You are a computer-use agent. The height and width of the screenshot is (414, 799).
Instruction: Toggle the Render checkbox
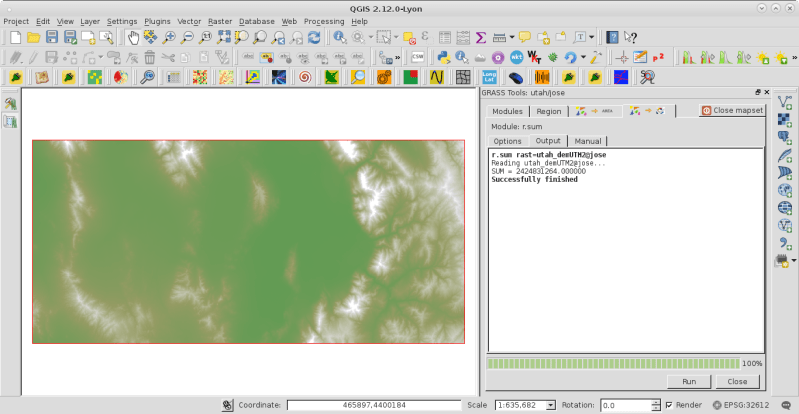click(x=669, y=405)
